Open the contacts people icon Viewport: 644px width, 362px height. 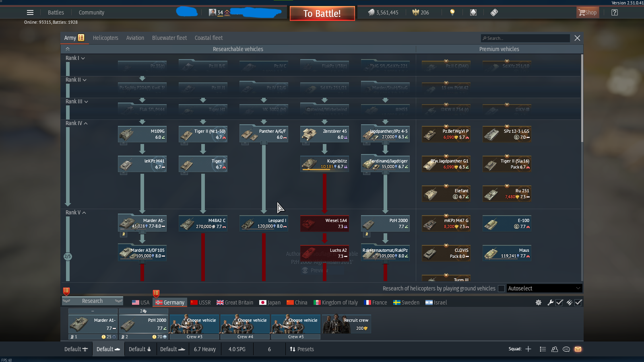point(555,349)
